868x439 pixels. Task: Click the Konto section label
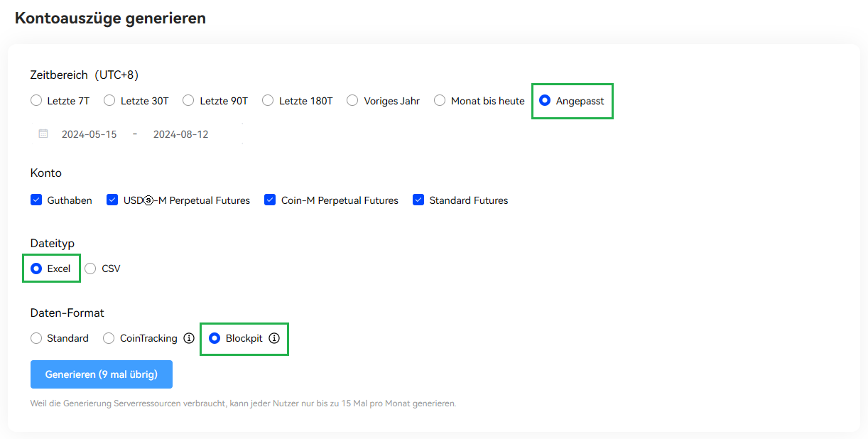(46, 173)
